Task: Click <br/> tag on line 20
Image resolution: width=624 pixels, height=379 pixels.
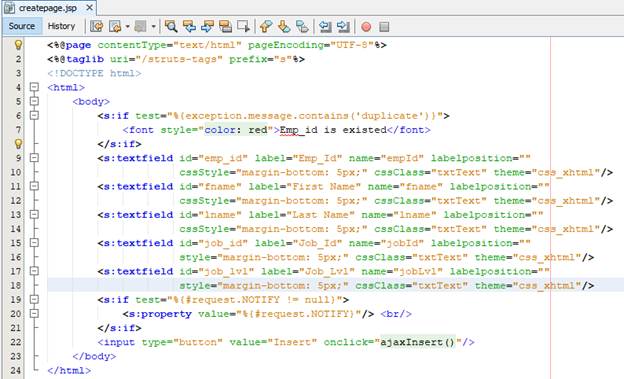Action: (x=396, y=314)
